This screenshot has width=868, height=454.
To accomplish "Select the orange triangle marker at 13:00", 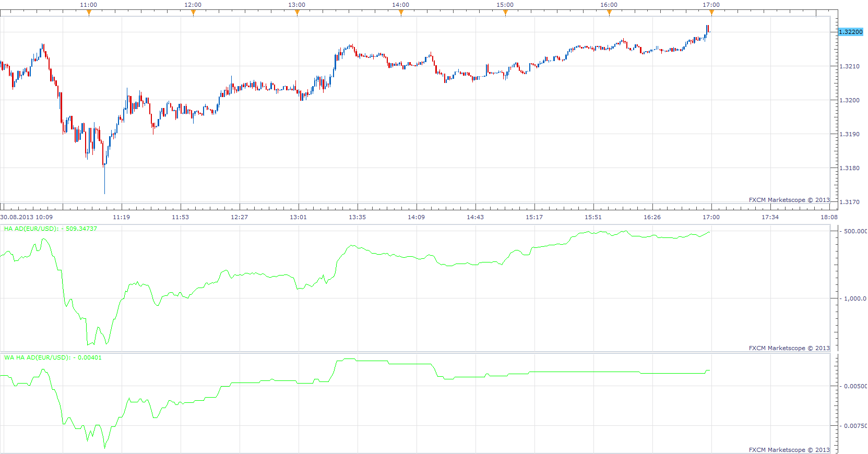I will pos(297,13).
